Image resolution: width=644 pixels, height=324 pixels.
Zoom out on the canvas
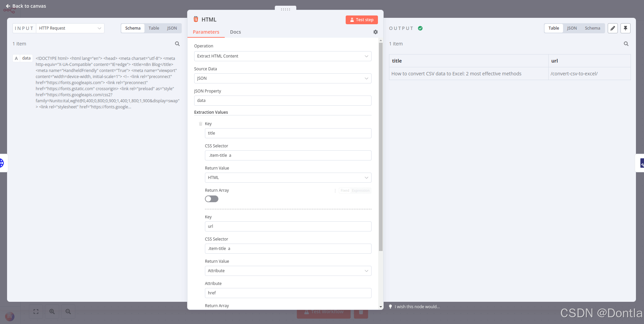point(68,312)
